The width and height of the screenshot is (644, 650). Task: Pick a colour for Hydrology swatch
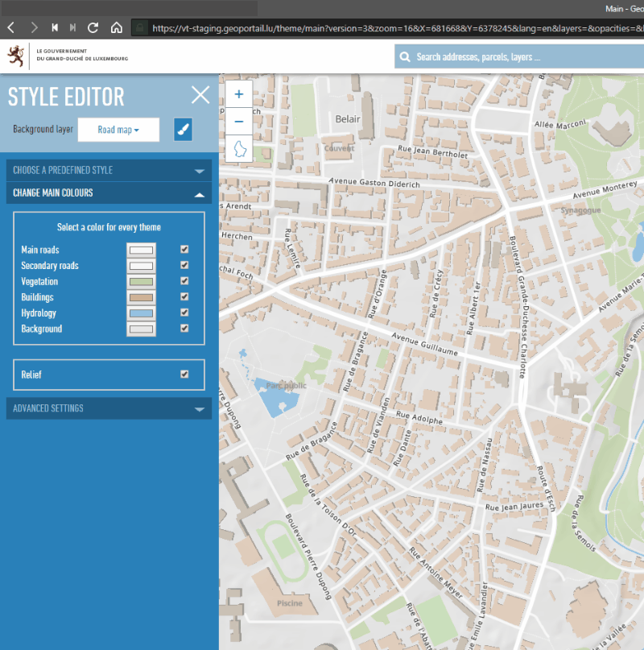point(141,313)
